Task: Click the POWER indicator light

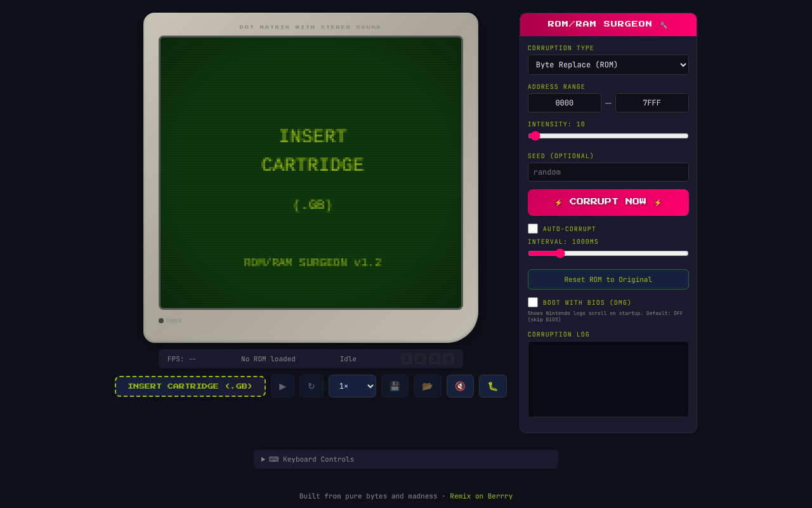Action: (161, 321)
